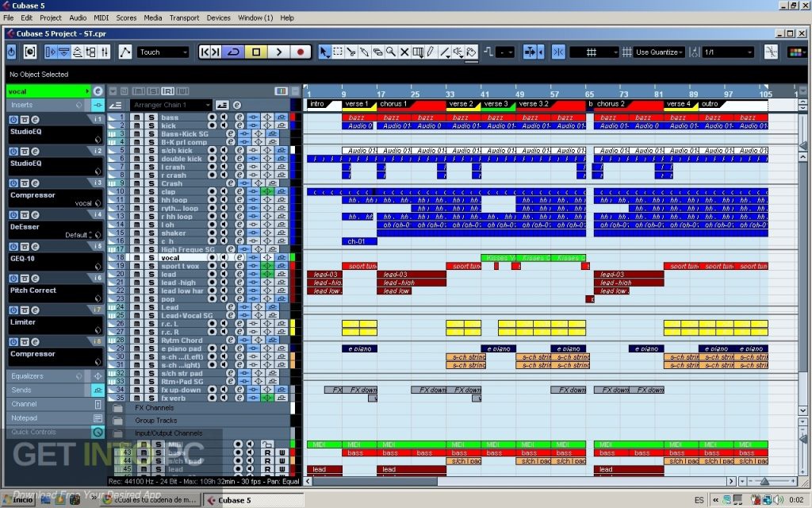Click Snap to Zero Crossing icon
This screenshot has height=508, width=812.
[x=771, y=52]
